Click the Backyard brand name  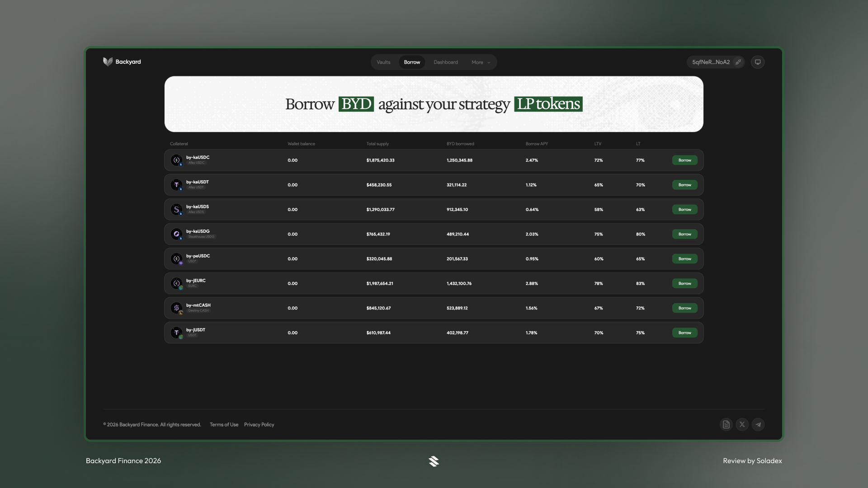click(x=128, y=62)
